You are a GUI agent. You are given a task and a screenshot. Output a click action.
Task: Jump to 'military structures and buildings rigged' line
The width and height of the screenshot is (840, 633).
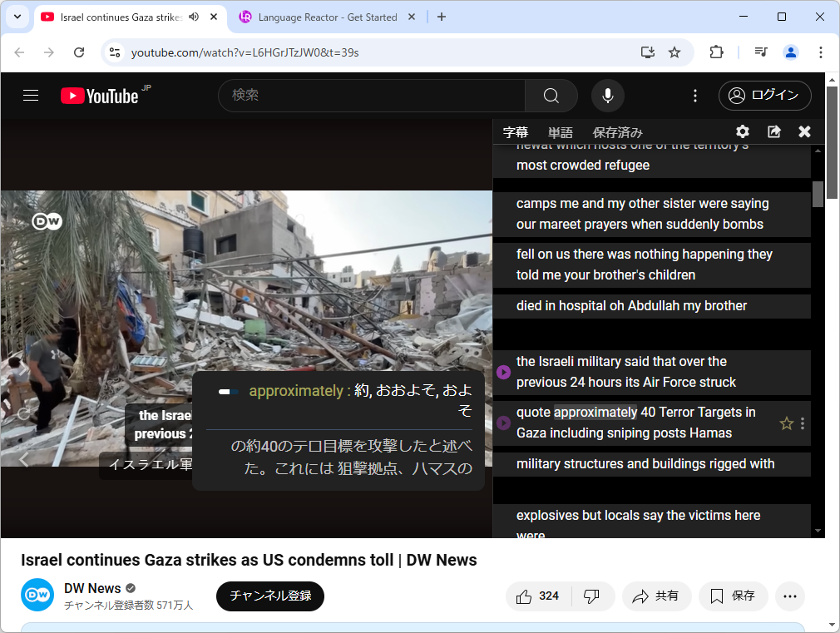coord(651,464)
